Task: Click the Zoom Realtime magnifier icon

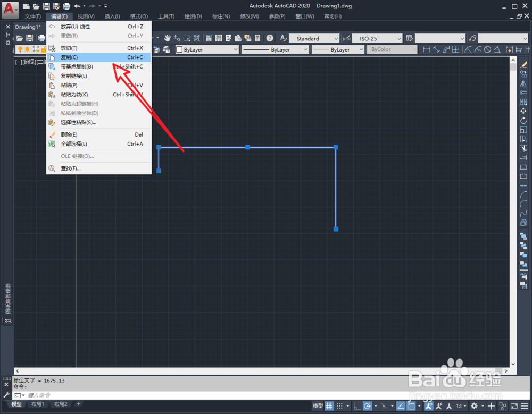Action: pyautogui.click(x=177, y=38)
